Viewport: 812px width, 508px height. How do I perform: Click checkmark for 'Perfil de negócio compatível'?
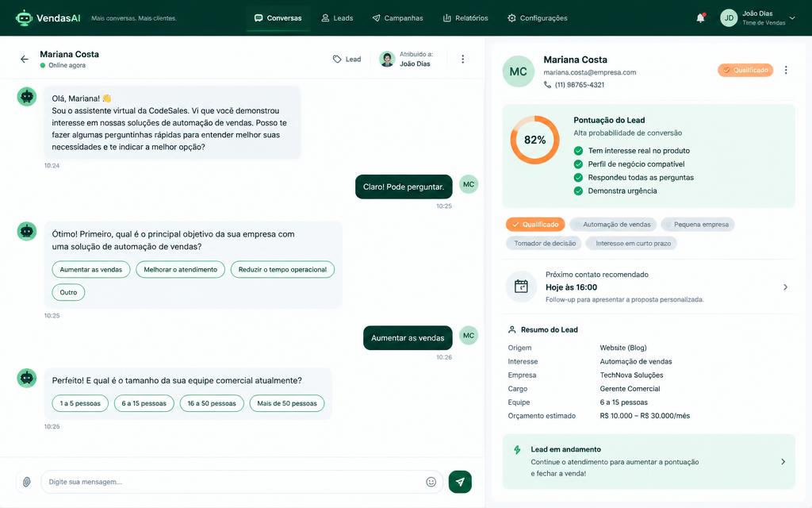(x=578, y=164)
